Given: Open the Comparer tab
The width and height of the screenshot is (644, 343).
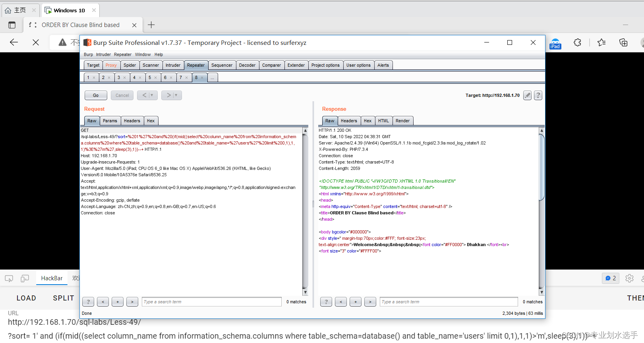Looking at the screenshot, I should coord(271,65).
